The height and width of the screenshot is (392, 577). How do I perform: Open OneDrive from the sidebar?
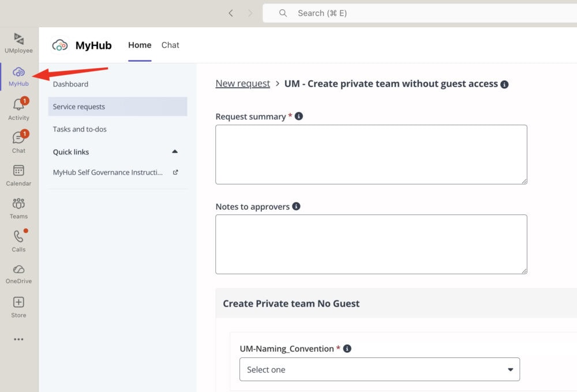point(18,274)
